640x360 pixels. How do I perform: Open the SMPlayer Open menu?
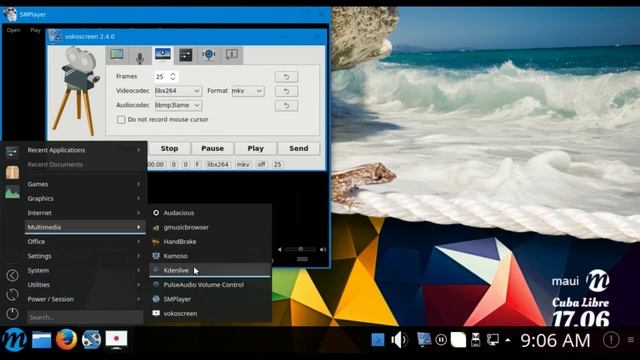pyautogui.click(x=13, y=30)
